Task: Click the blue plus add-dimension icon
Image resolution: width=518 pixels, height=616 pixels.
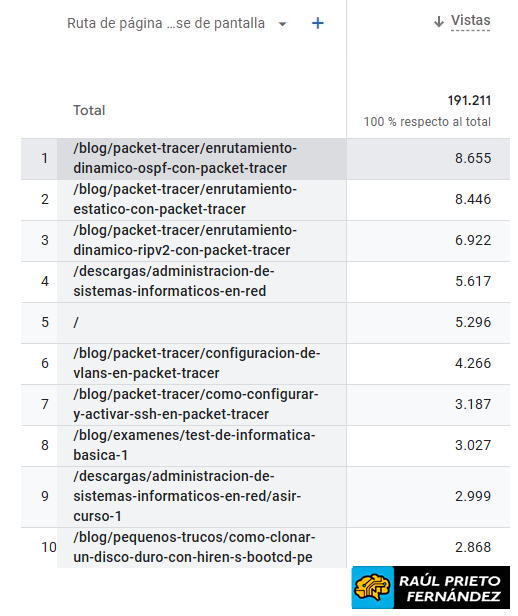Action: (x=317, y=24)
